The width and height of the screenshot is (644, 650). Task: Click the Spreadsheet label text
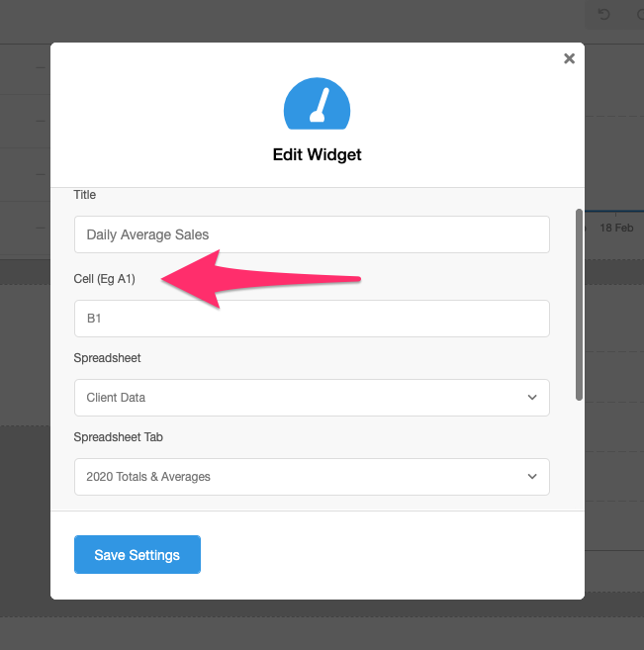107,358
